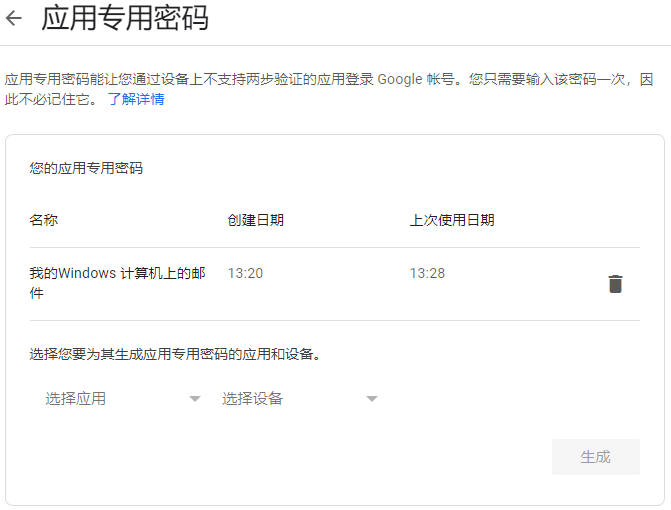Open the 选择设备 dropdown
The image size is (671, 510).
pos(300,398)
